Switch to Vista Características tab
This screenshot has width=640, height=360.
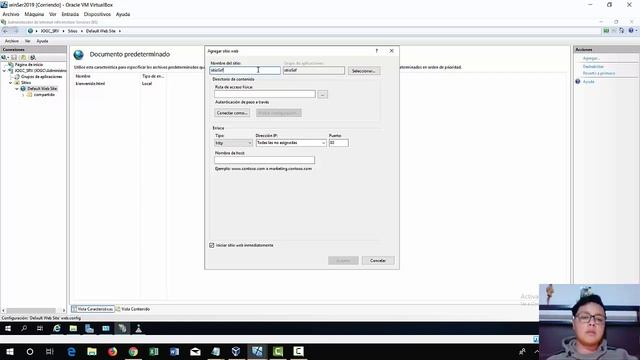click(x=93, y=309)
